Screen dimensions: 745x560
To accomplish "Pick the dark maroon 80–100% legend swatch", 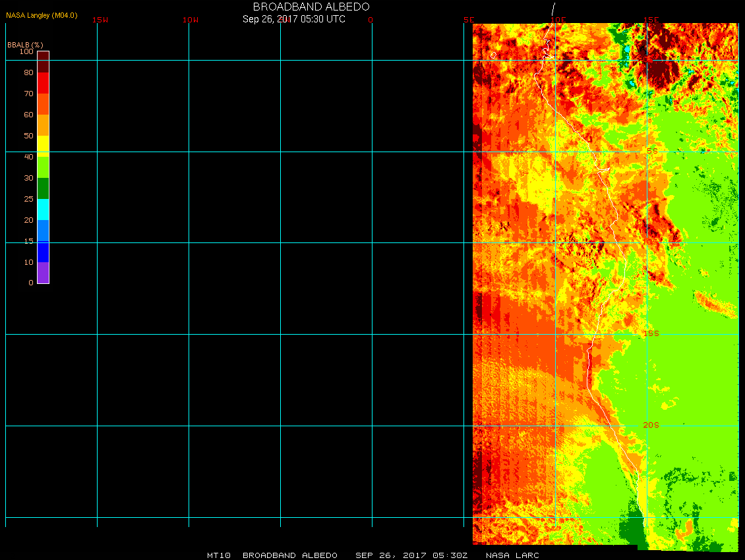I will [43, 61].
